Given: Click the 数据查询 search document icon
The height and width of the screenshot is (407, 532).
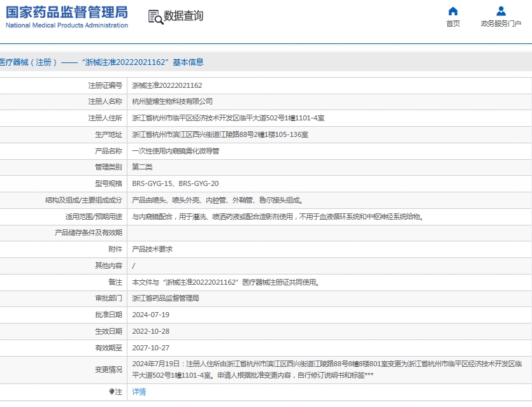Looking at the screenshot, I should click(x=155, y=17).
